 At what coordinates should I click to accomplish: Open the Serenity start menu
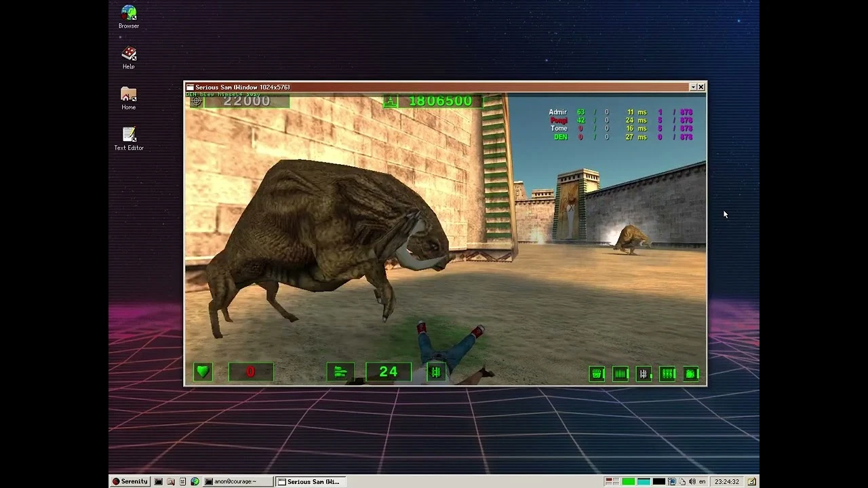(130, 481)
